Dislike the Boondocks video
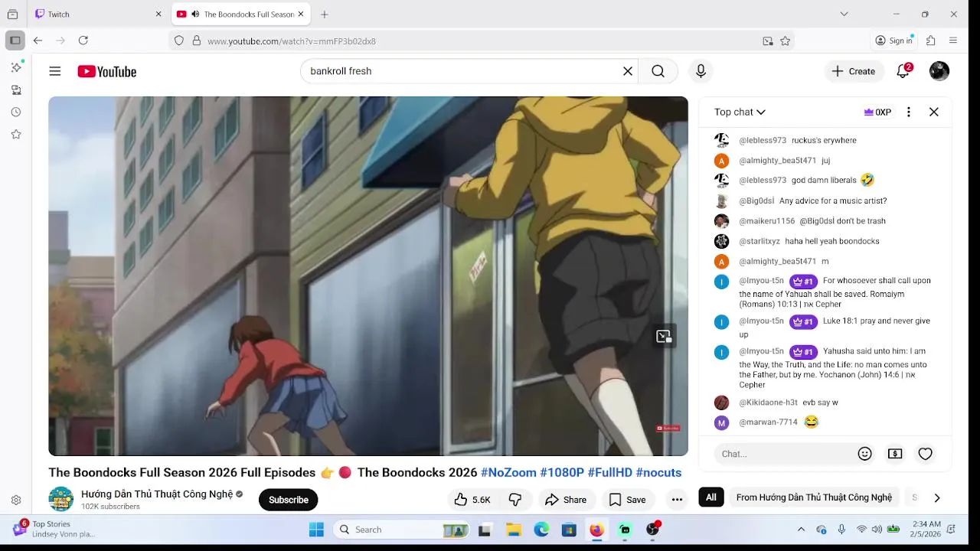 pyautogui.click(x=515, y=500)
